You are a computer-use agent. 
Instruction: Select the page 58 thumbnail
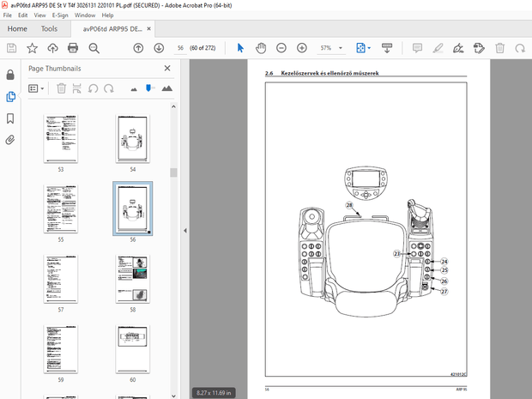click(133, 278)
